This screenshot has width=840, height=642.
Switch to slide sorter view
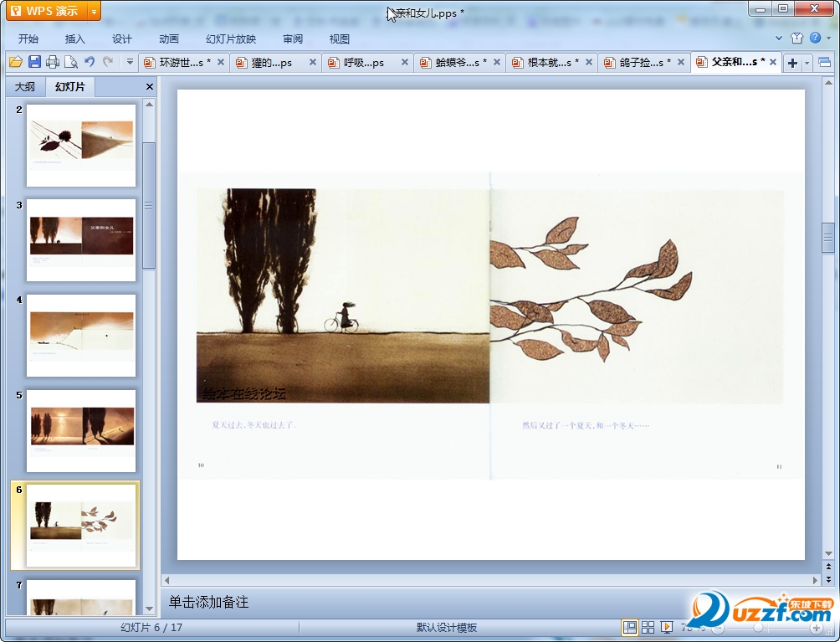[x=648, y=627]
